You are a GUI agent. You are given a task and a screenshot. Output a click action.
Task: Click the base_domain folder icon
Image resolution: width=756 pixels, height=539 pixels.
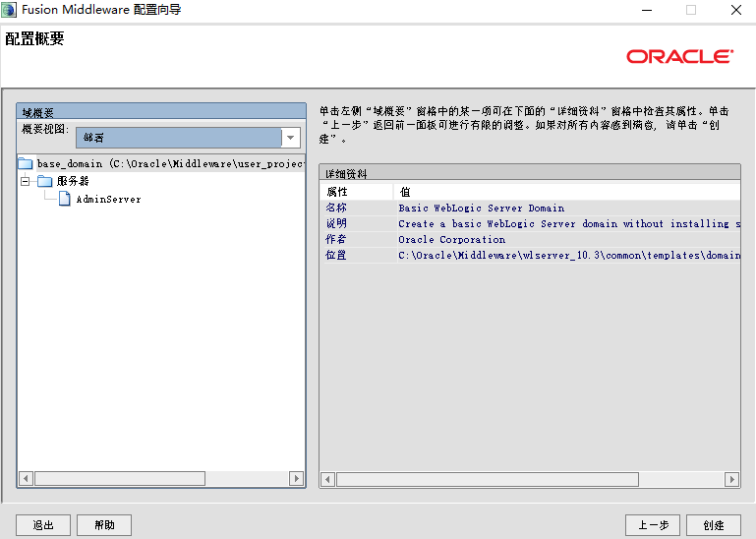26,163
